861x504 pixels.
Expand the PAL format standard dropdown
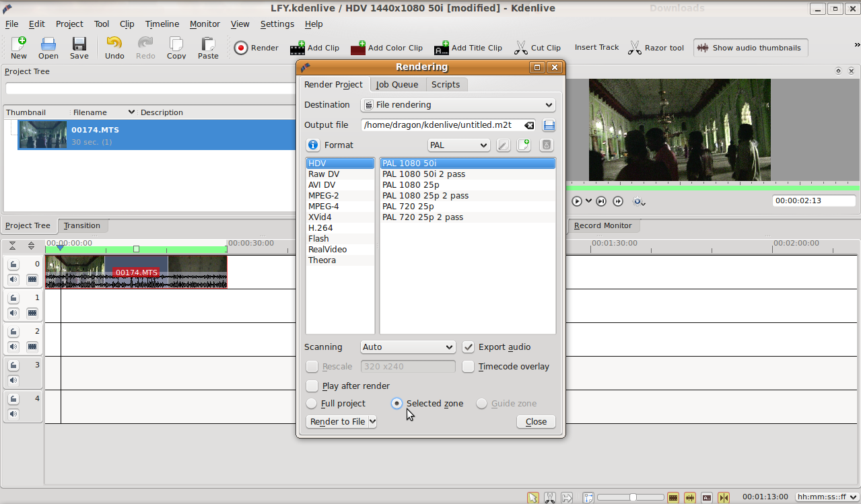coord(458,145)
